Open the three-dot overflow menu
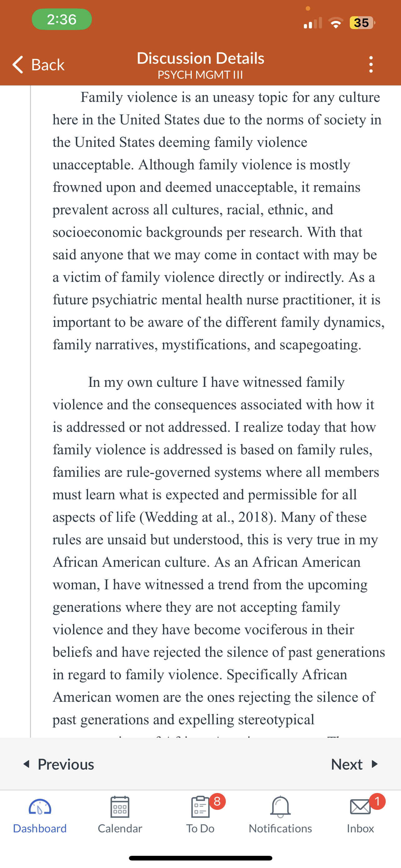 pos(371,64)
